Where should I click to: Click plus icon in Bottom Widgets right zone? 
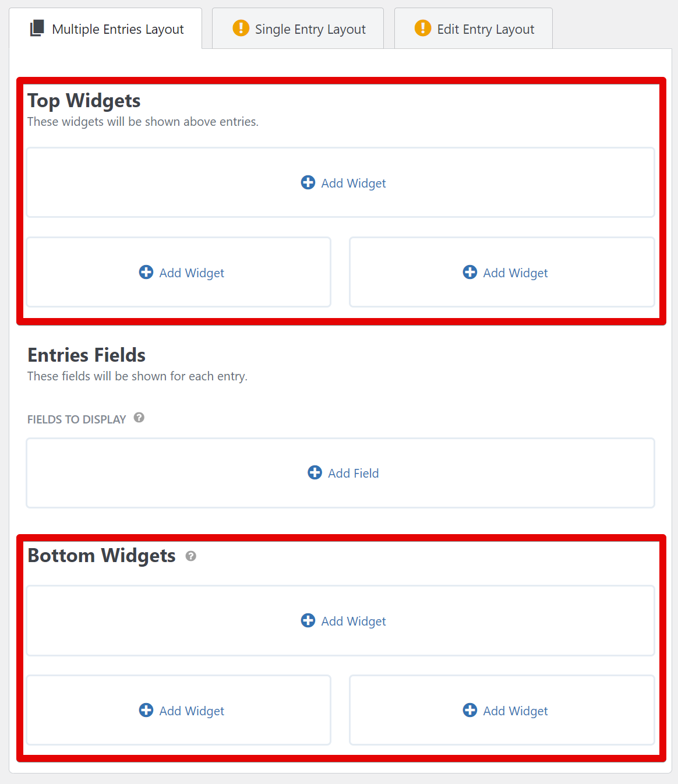(x=470, y=710)
